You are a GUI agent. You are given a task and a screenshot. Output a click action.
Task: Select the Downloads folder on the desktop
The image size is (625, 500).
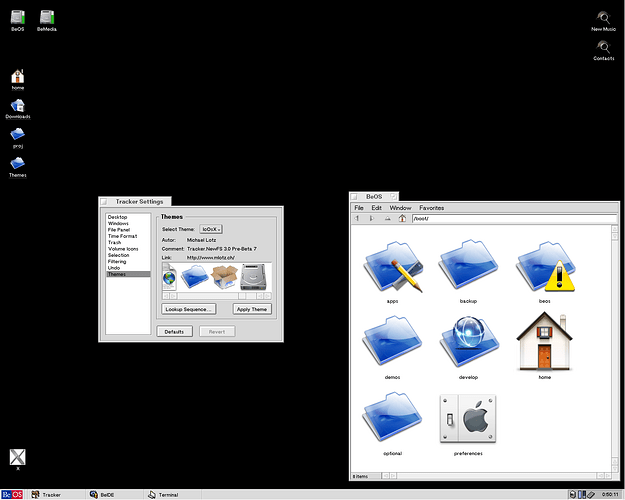18,106
